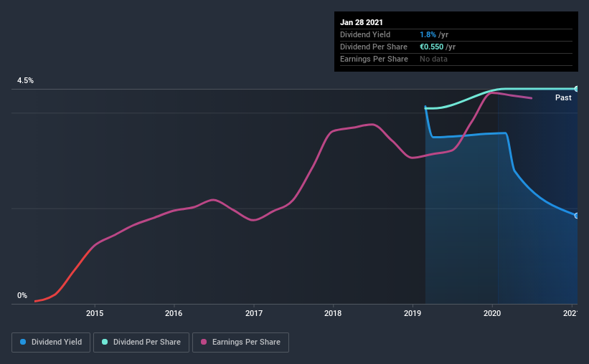Click the Dividend Per Share endpoint marker at 2021
The image size is (589, 364).
pos(576,89)
